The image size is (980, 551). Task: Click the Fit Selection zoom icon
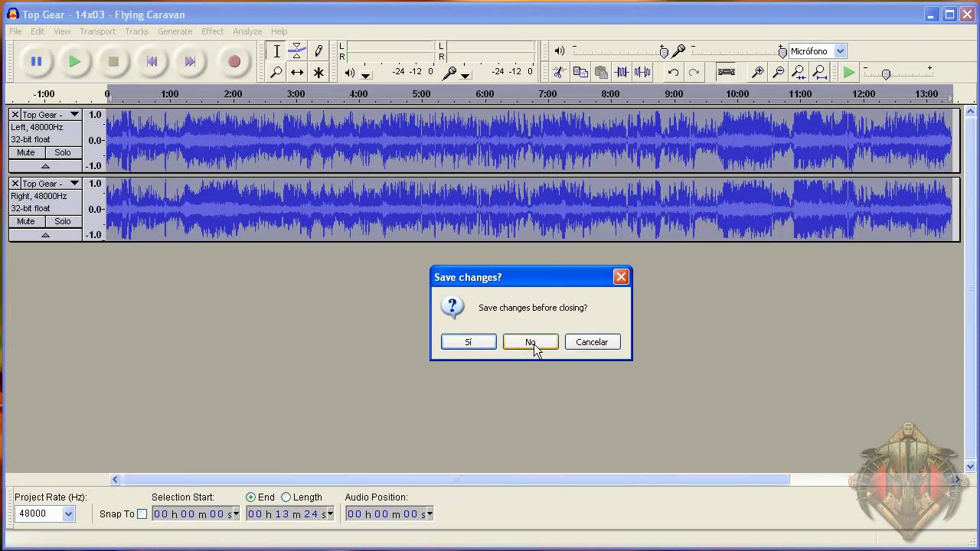[799, 72]
